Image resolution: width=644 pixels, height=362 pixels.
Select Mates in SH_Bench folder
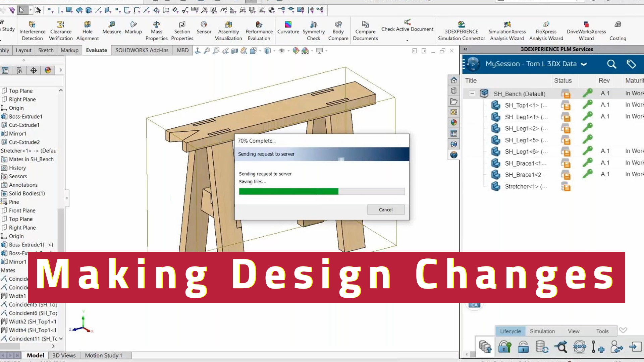tap(31, 159)
